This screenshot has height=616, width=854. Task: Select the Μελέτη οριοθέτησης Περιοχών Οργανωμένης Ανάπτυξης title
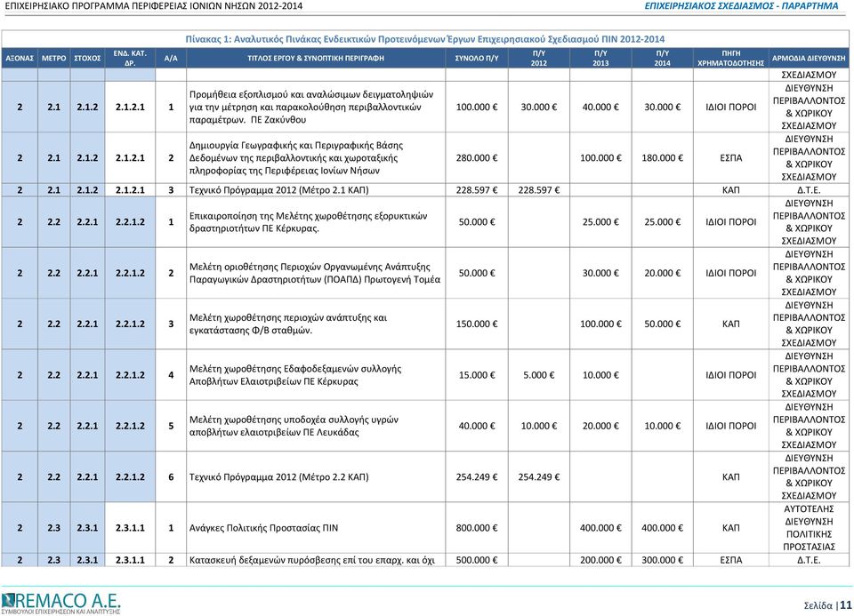click(315, 273)
